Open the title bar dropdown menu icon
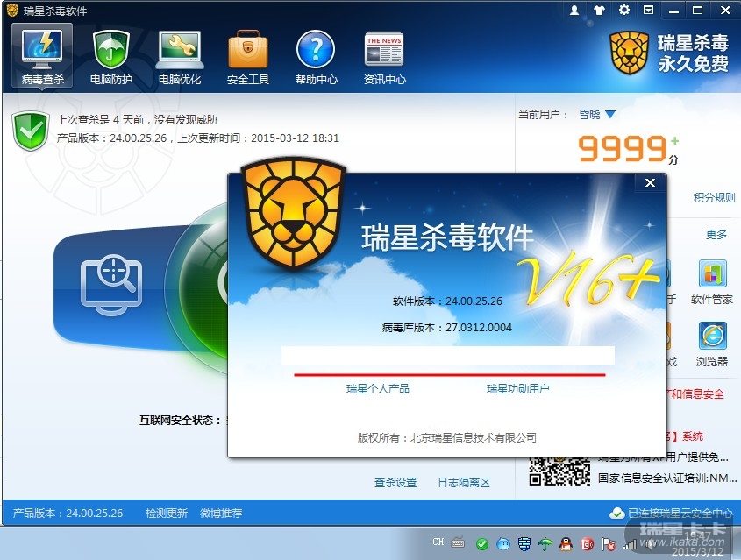741x560 pixels. [x=649, y=10]
